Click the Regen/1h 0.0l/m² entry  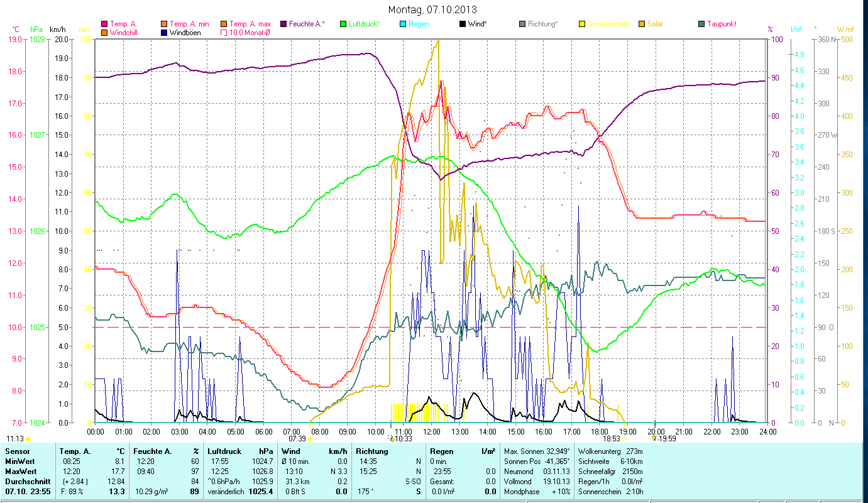point(610,482)
